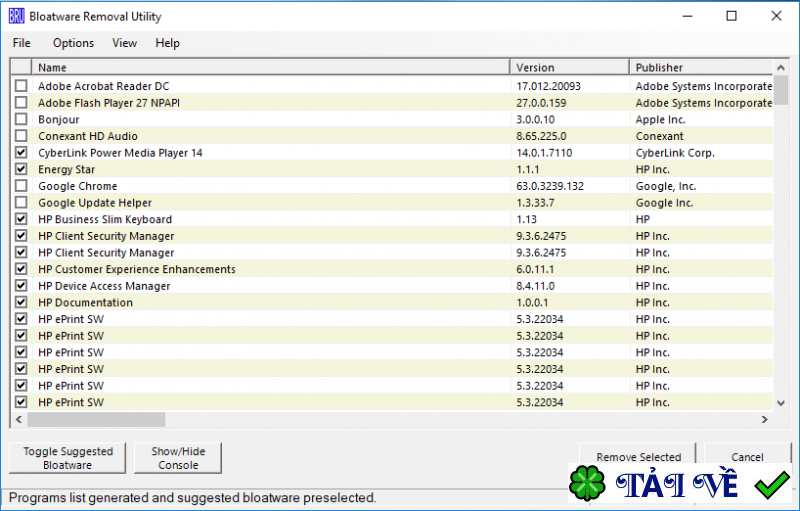Click the green checkmark icon

point(771,486)
